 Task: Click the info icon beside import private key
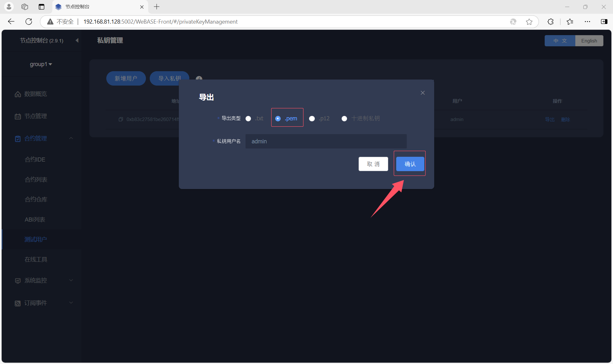(199, 78)
